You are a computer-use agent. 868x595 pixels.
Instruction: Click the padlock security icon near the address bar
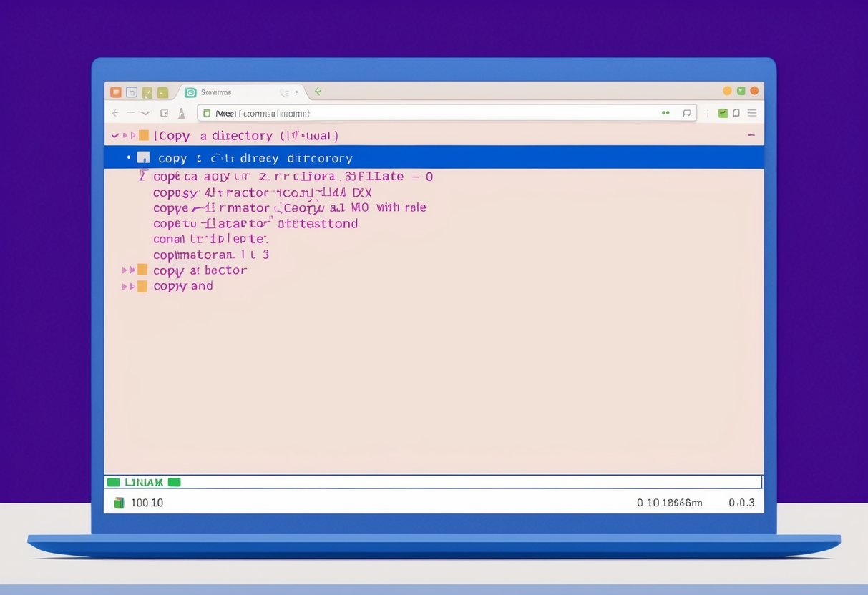[182, 112]
